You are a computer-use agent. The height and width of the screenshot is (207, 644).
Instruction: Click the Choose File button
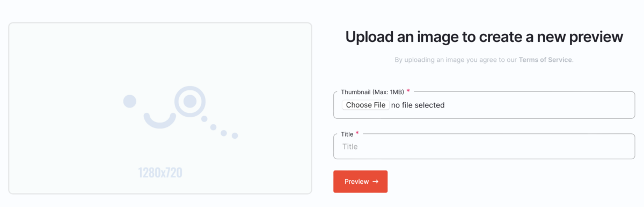click(x=365, y=105)
